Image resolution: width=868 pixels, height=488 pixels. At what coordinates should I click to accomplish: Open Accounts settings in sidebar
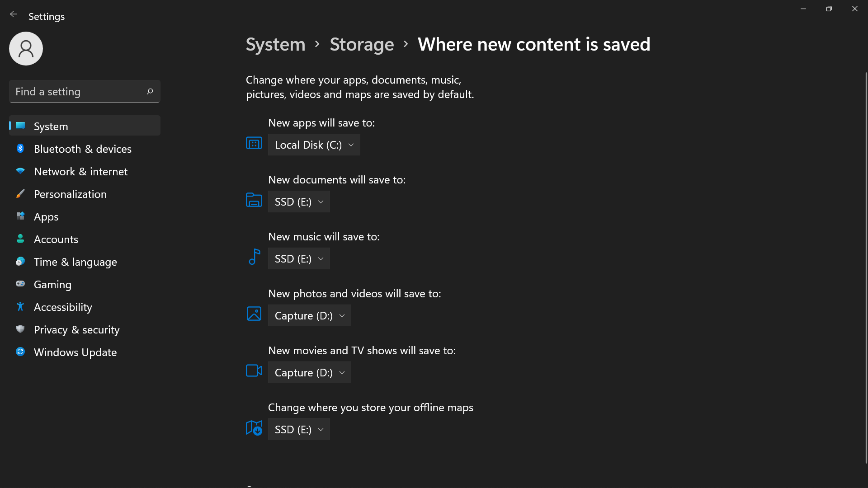point(56,239)
